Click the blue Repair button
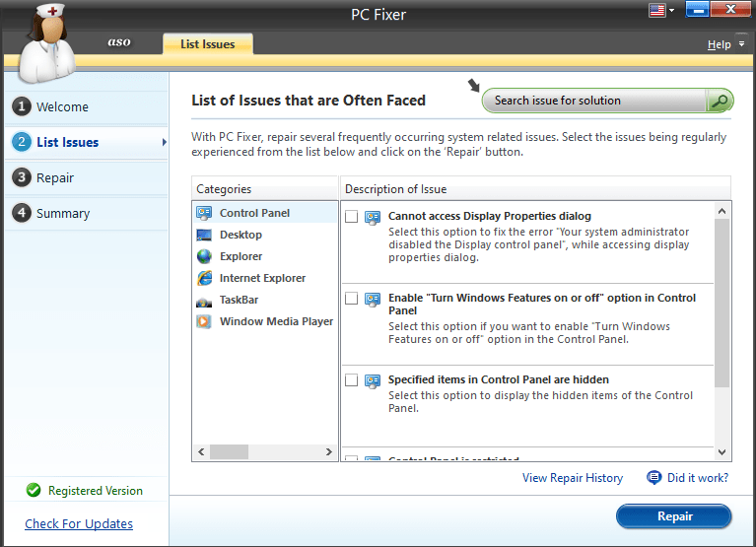Image resolution: width=756 pixels, height=547 pixels. pos(674,516)
